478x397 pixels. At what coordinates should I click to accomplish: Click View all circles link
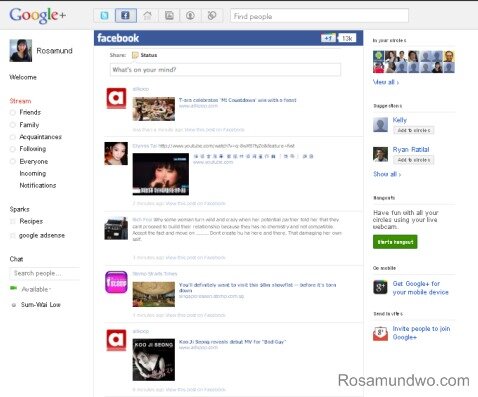(386, 82)
